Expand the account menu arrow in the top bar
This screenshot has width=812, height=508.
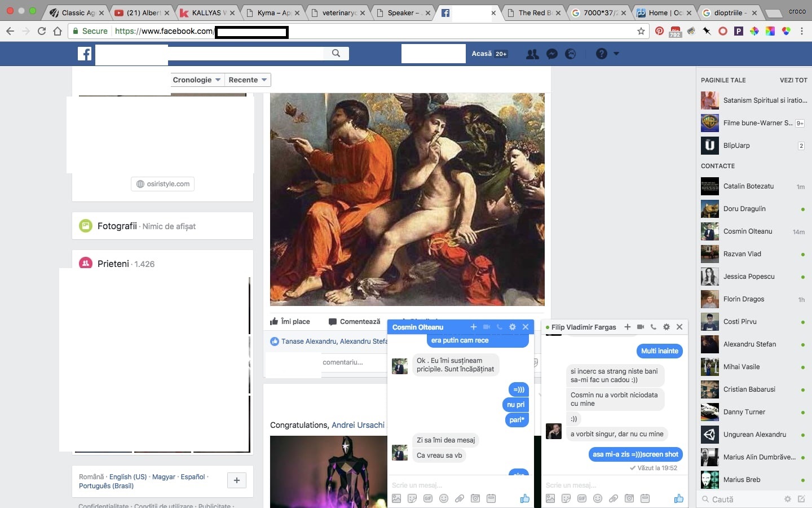tap(616, 54)
